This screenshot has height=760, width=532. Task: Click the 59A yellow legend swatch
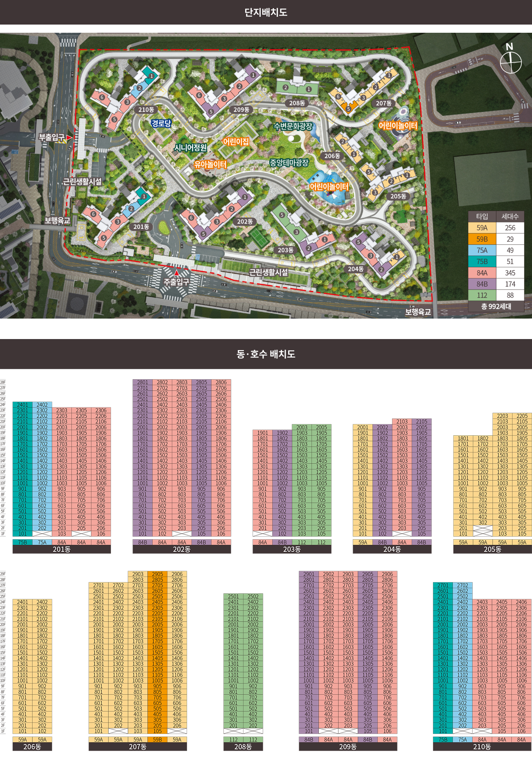click(x=482, y=228)
